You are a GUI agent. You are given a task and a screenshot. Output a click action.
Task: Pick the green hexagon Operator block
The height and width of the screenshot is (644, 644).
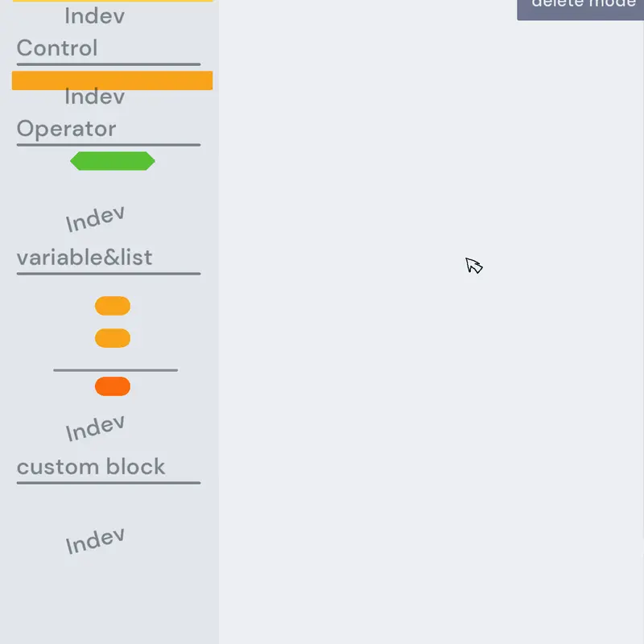pos(113,161)
